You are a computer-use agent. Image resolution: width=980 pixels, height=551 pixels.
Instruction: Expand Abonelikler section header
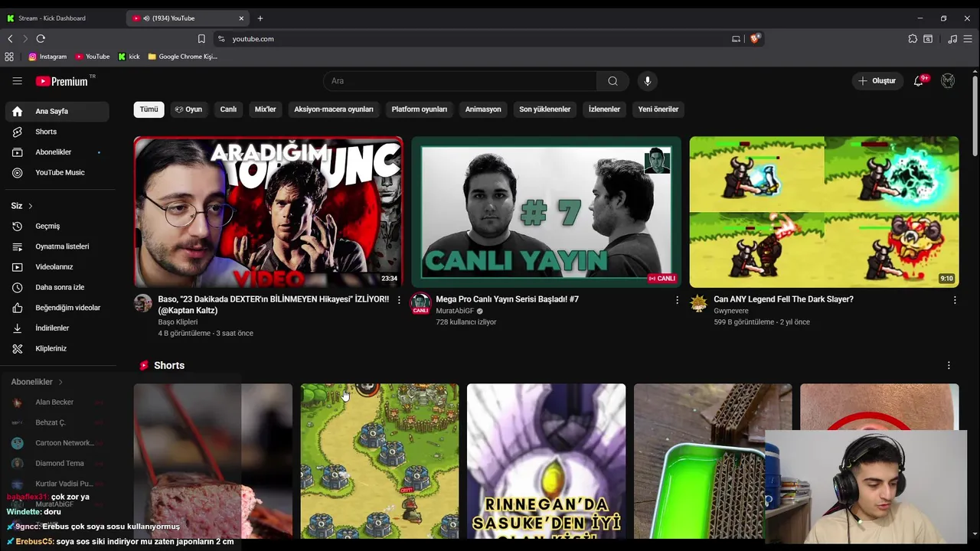tap(37, 382)
